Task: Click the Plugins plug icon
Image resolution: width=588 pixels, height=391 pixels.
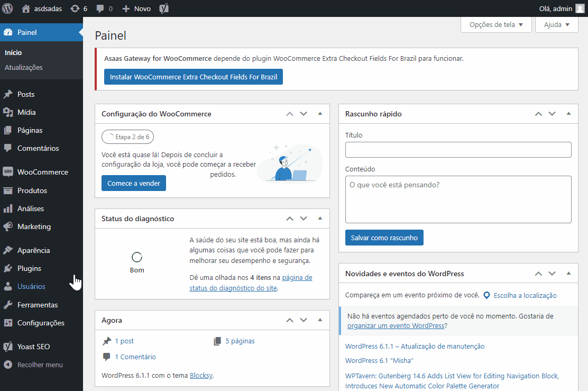Action: tap(8, 268)
